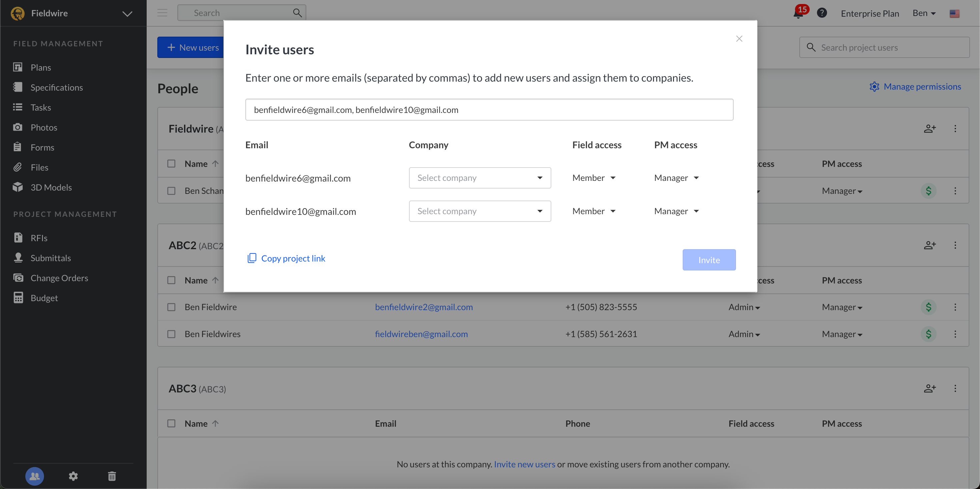
Task: Click Invite new users link in ABC3
Action: pos(524,464)
